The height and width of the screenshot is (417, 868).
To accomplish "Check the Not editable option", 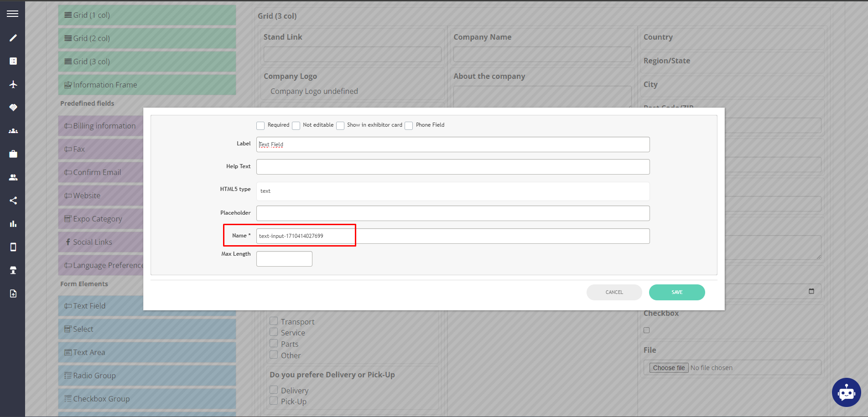I will [296, 125].
